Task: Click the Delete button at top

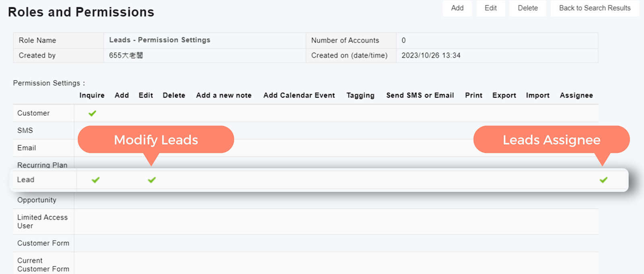Action: [x=527, y=8]
